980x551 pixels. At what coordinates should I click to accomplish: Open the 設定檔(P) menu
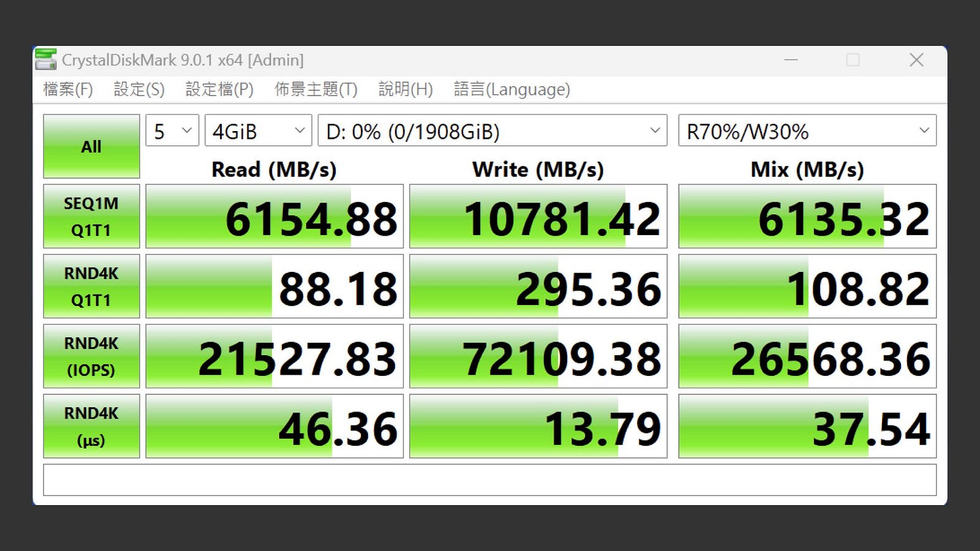click(x=219, y=89)
